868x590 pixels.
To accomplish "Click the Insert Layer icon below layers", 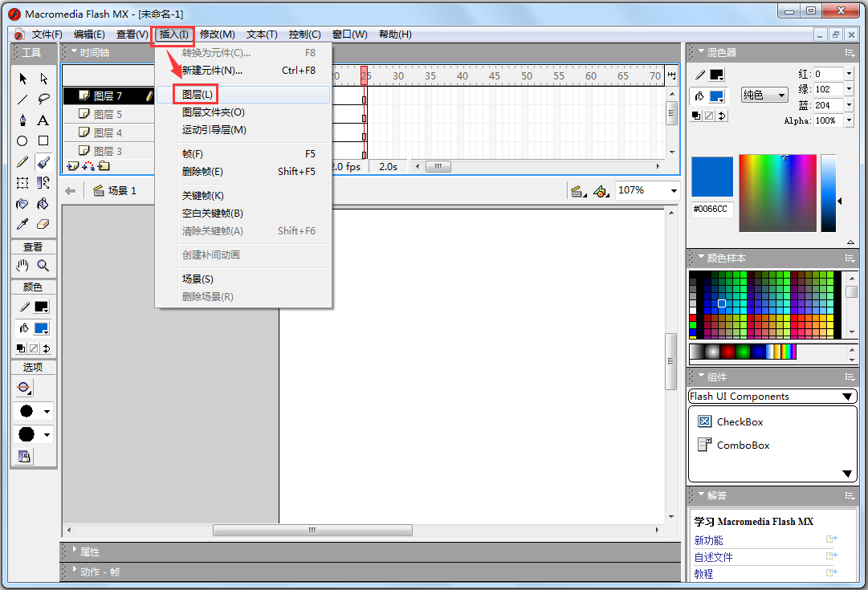I will (x=72, y=166).
